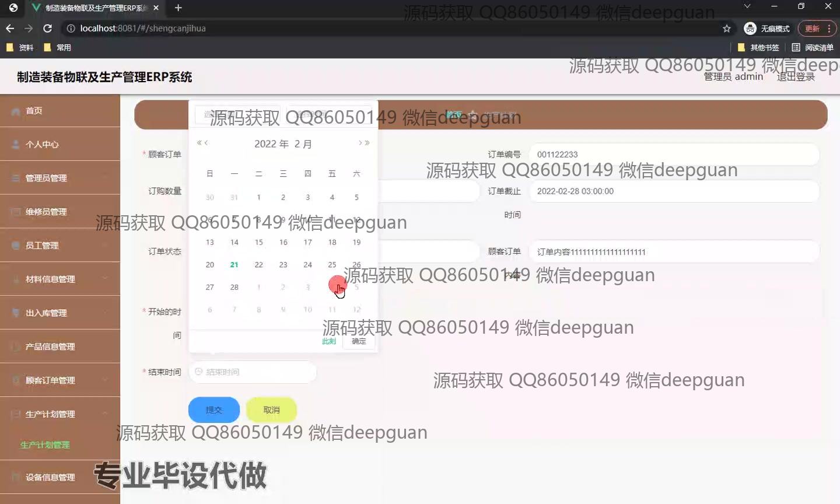Select the 生产计划管理 submenu item
This screenshot has width=840, height=504.
point(45,444)
